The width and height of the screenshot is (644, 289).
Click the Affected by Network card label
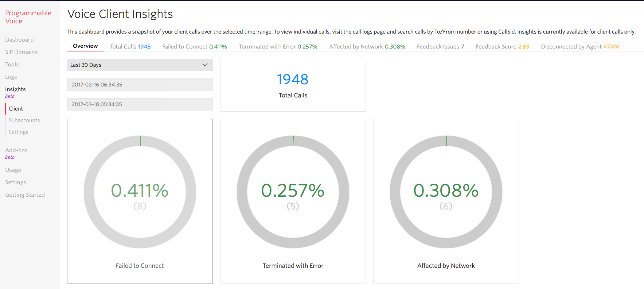[446, 266]
